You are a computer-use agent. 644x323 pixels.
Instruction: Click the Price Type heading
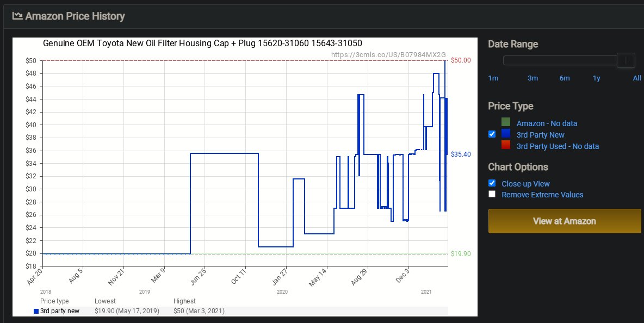(511, 106)
